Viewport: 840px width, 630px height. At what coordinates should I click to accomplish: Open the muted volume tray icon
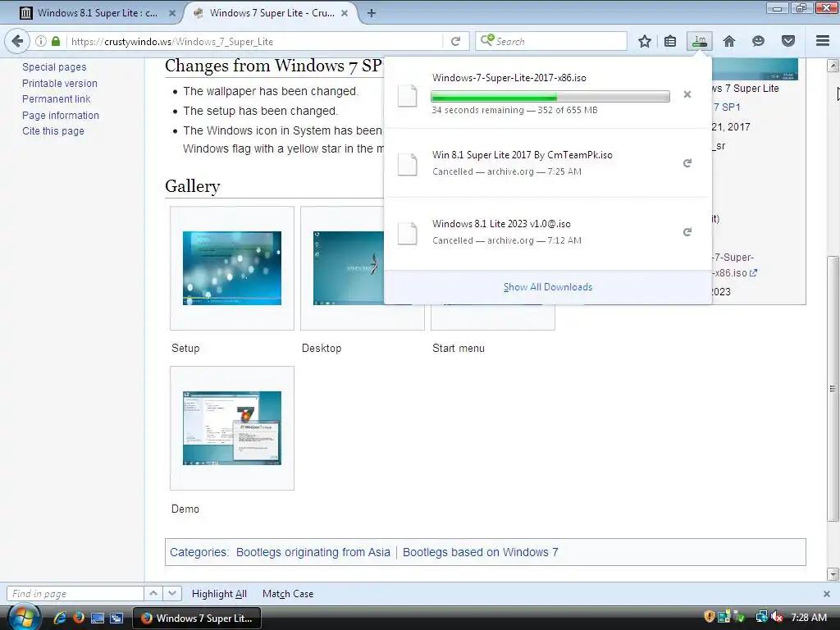click(777, 617)
